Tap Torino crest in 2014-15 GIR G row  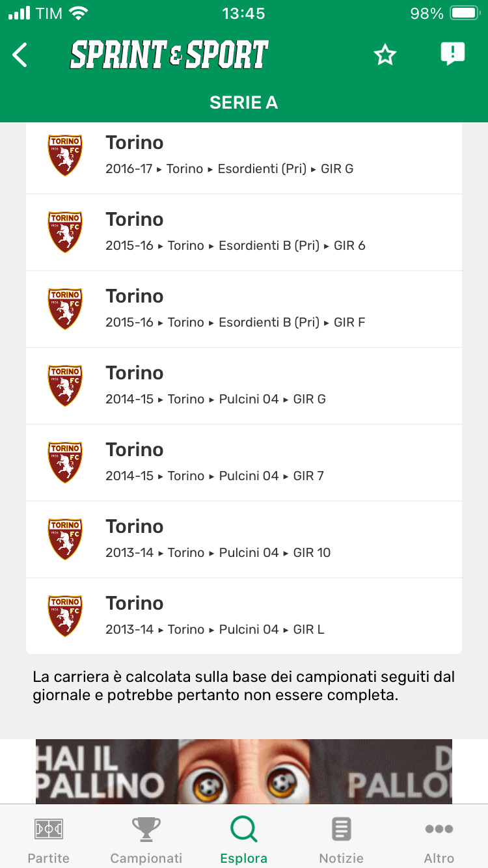click(x=65, y=386)
